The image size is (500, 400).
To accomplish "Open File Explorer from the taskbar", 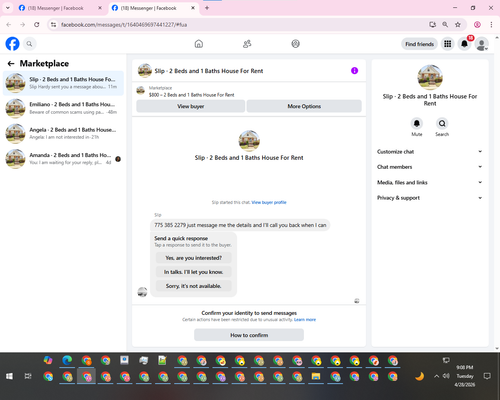I will pyautogui.click(x=316, y=376).
